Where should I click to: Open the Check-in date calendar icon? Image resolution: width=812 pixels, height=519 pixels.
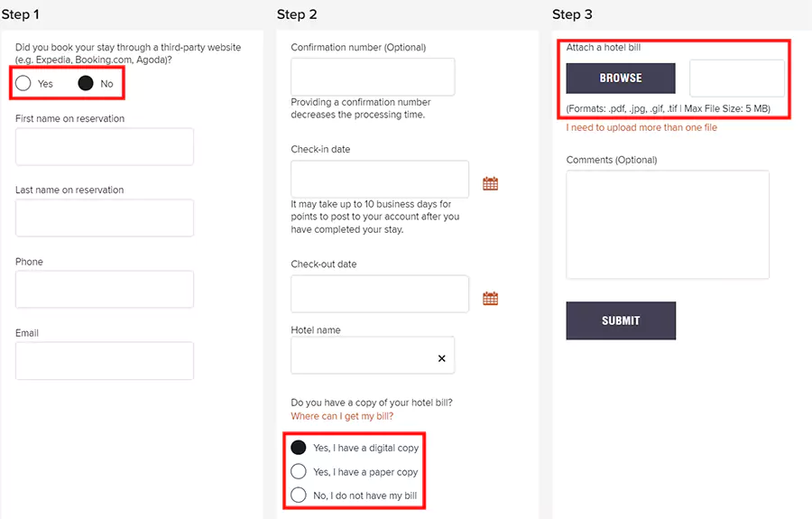tap(490, 183)
